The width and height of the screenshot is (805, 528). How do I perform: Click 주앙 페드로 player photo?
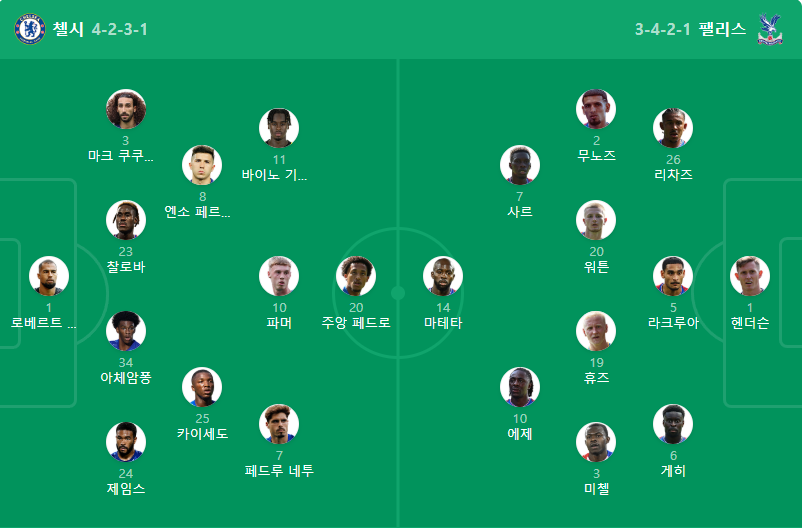coord(356,276)
